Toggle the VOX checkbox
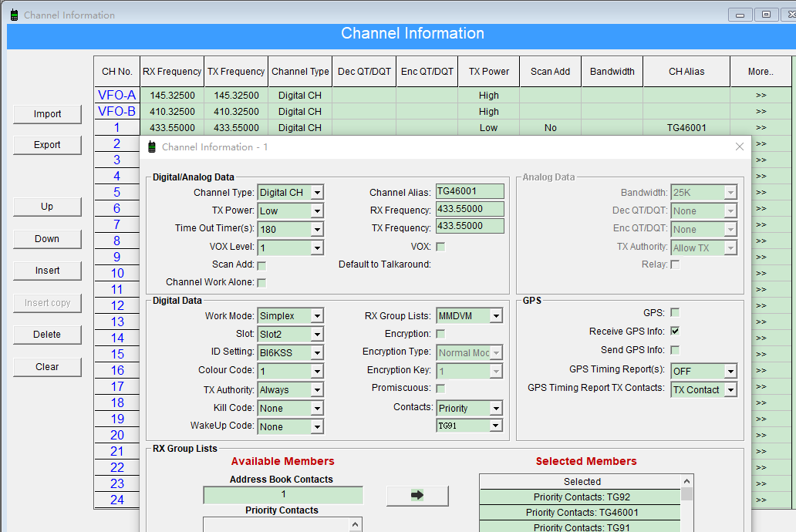Screen dimensions: 796x532 (x=440, y=247)
